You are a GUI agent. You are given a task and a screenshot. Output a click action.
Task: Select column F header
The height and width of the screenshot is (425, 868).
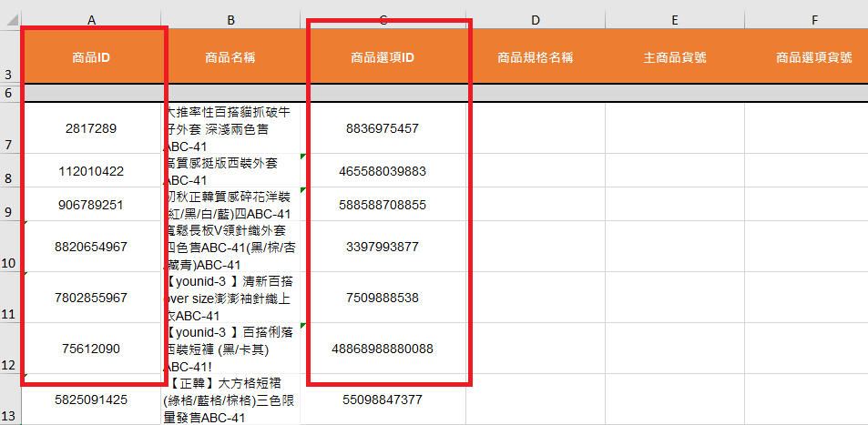pos(813,19)
